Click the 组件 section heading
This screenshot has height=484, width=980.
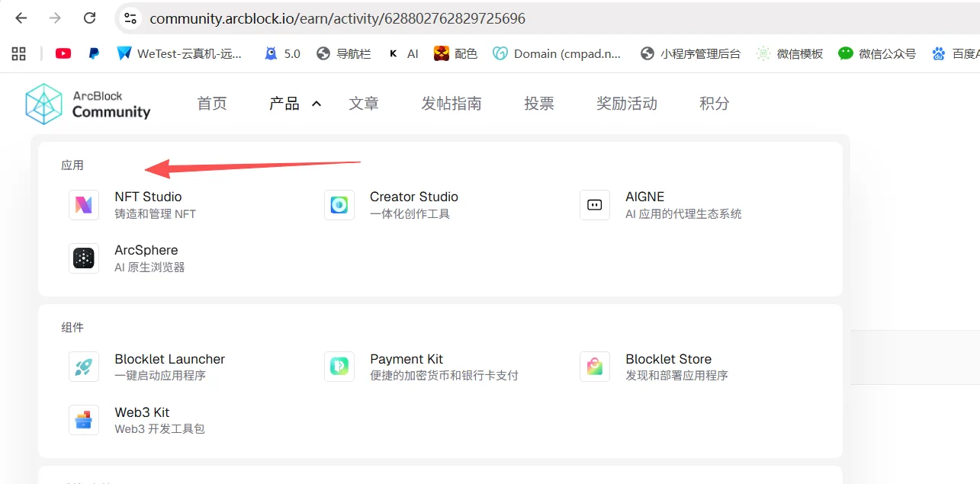pos(72,328)
